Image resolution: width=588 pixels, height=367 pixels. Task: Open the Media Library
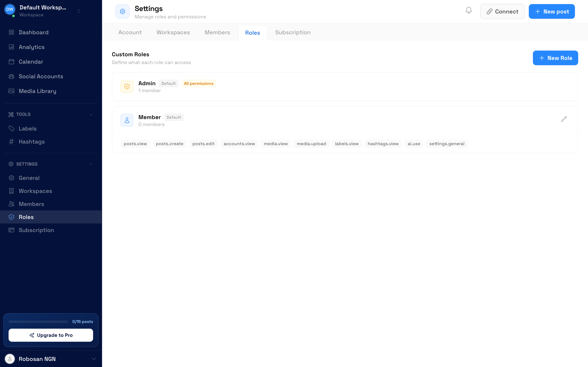(37, 91)
